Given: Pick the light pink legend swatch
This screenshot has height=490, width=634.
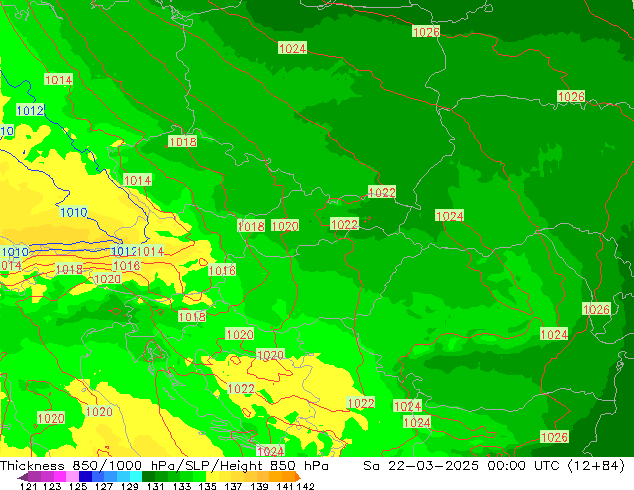Looking at the screenshot, I should (72, 477).
